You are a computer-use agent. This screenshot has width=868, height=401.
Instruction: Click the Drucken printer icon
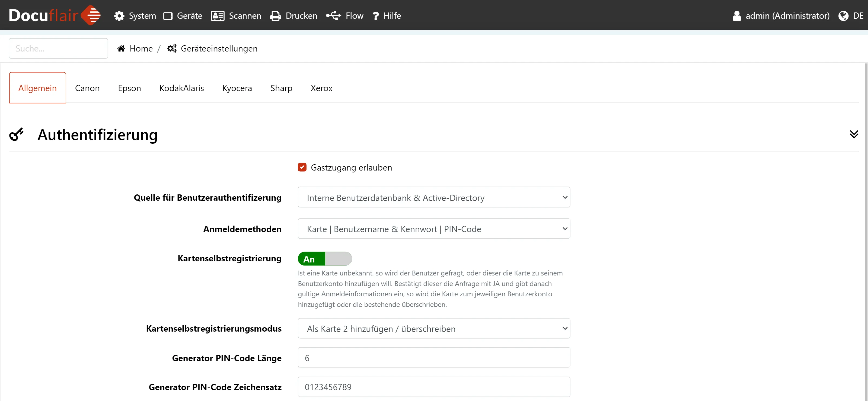(275, 16)
